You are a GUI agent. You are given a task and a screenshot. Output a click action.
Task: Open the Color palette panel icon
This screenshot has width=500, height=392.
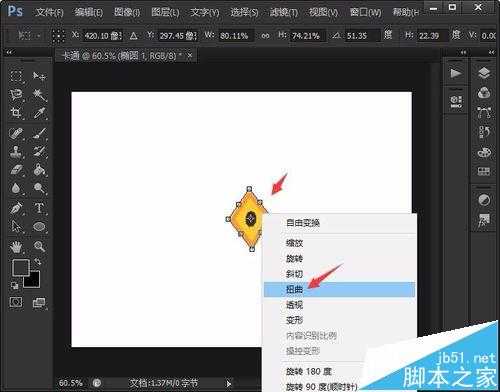point(484,152)
